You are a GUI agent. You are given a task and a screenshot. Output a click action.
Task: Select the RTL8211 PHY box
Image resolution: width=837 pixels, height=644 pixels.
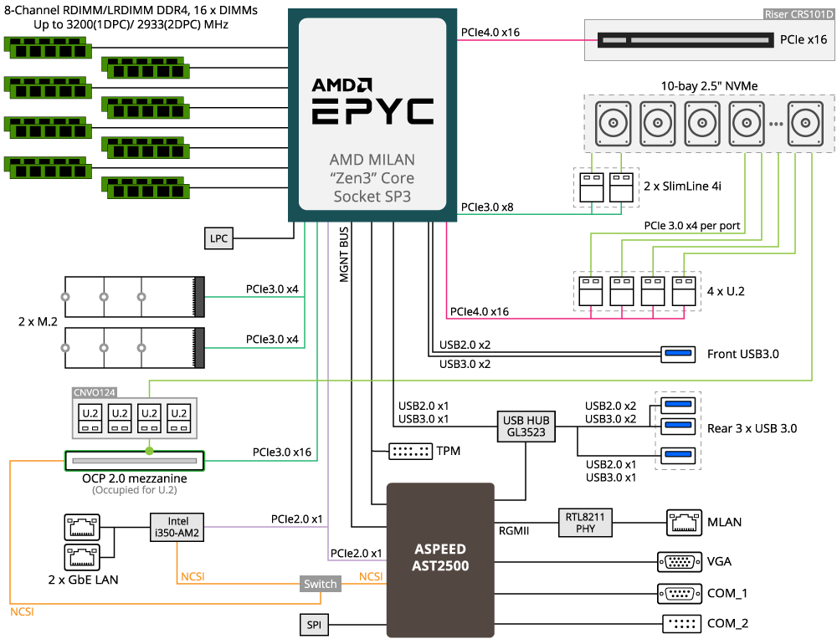[585, 523]
